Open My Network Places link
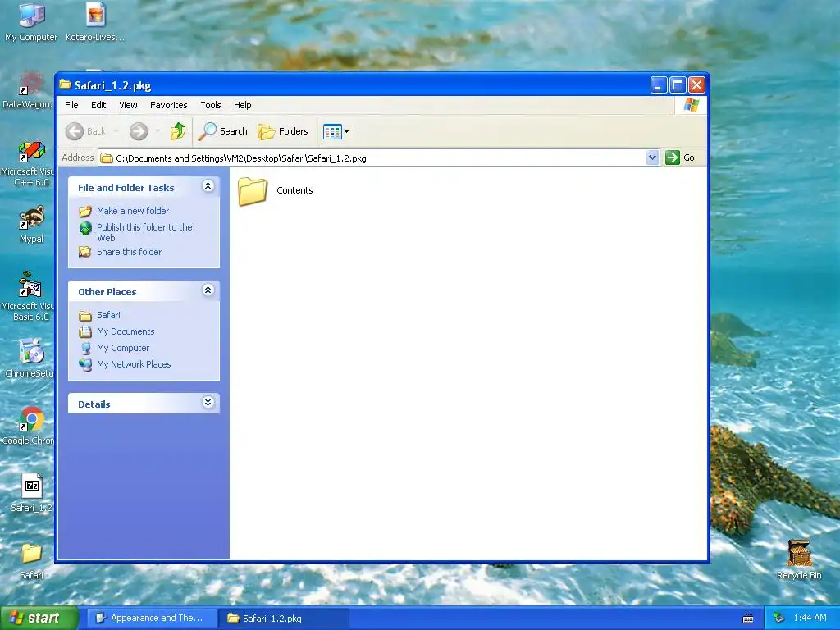This screenshot has height=630, width=840. pos(125,364)
